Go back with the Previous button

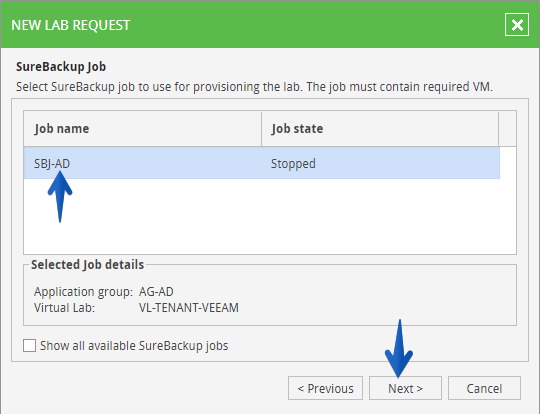tap(325, 388)
